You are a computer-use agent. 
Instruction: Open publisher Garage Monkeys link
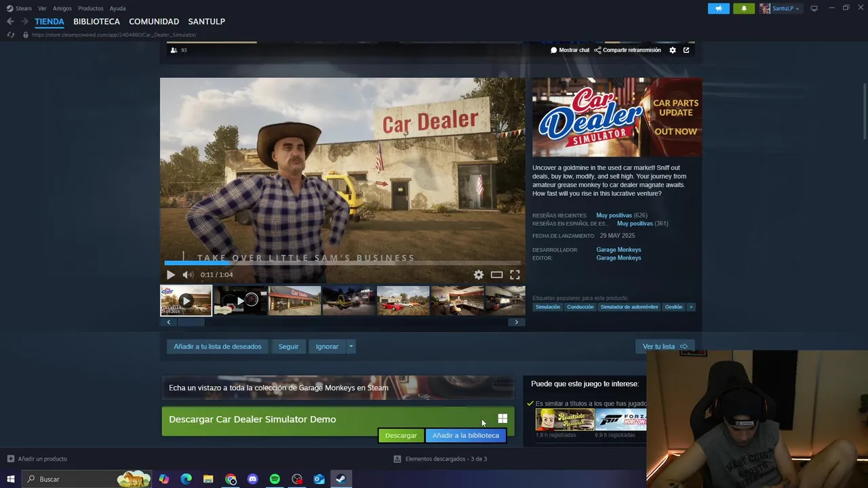pos(618,258)
